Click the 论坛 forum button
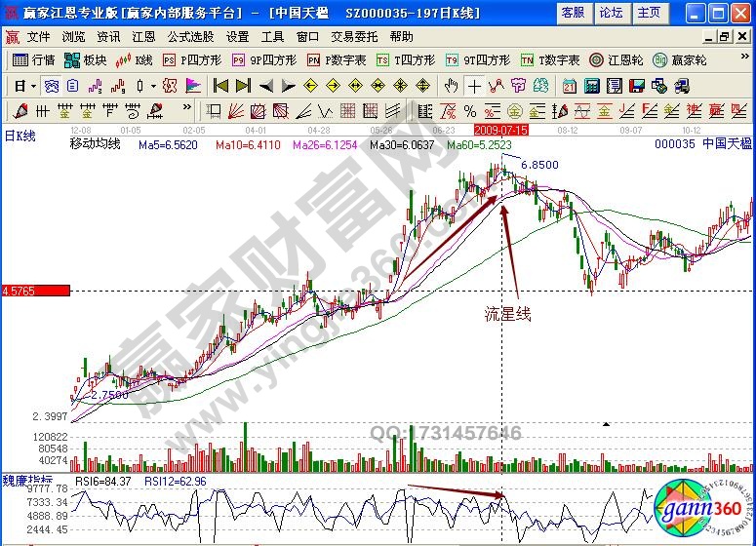 [x=611, y=13]
